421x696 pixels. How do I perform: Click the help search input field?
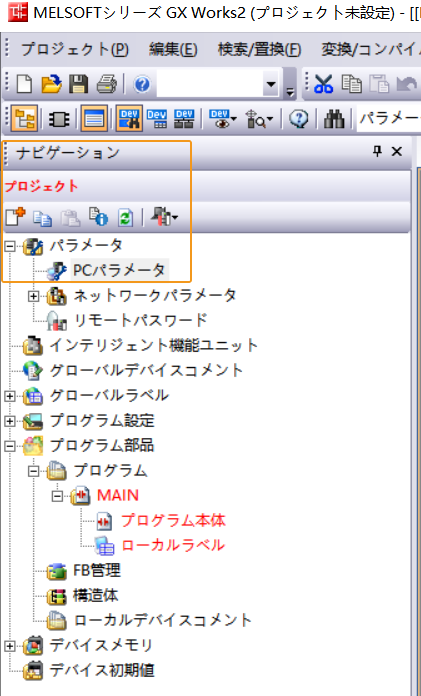210,83
